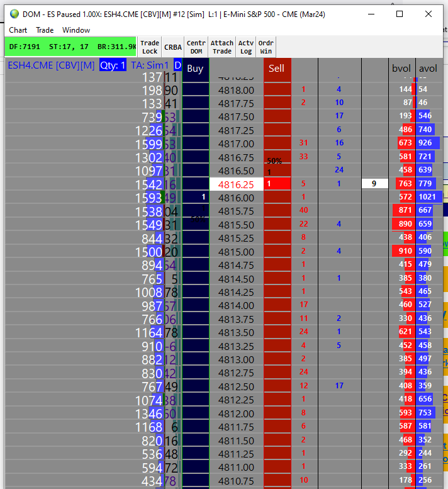Click the working buy order at 4816.00

click(196, 197)
